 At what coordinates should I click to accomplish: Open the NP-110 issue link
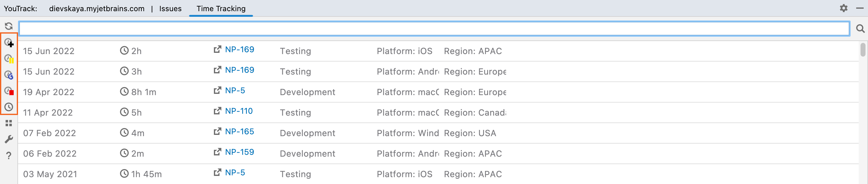(x=238, y=111)
